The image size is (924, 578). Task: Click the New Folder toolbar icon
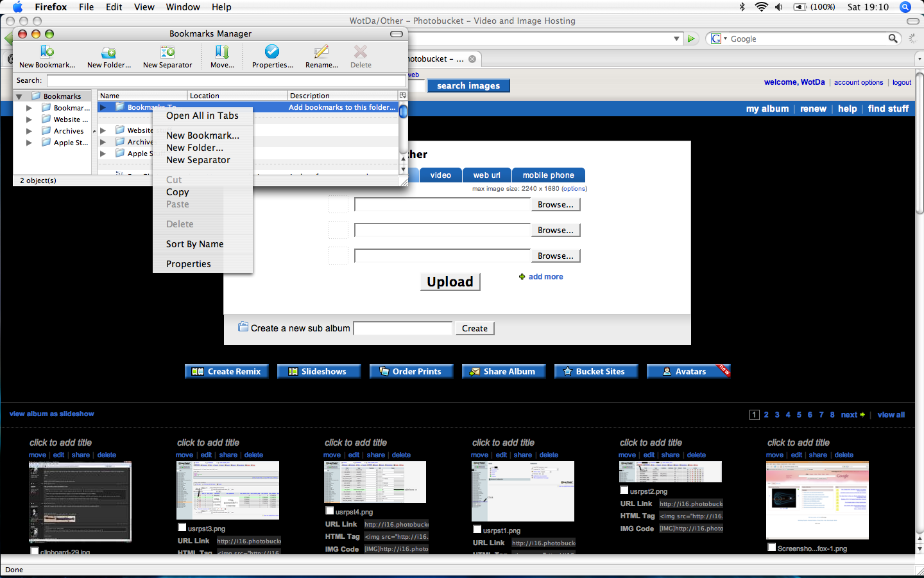[108, 53]
